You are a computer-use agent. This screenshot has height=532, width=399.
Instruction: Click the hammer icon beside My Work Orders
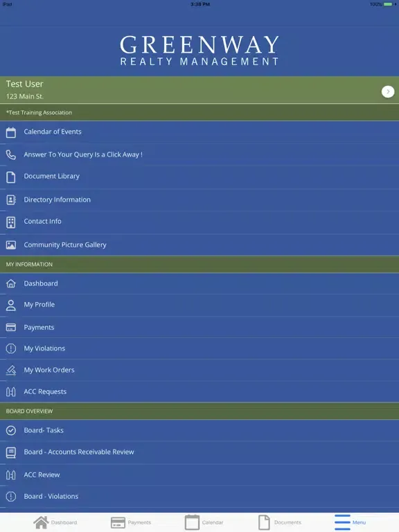(11, 370)
